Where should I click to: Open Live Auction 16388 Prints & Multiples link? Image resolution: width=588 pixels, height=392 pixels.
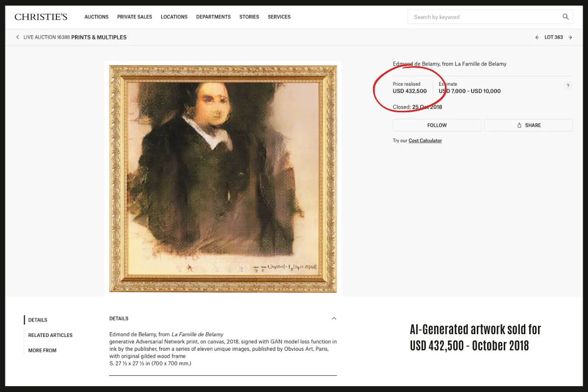pyautogui.click(x=75, y=37)
